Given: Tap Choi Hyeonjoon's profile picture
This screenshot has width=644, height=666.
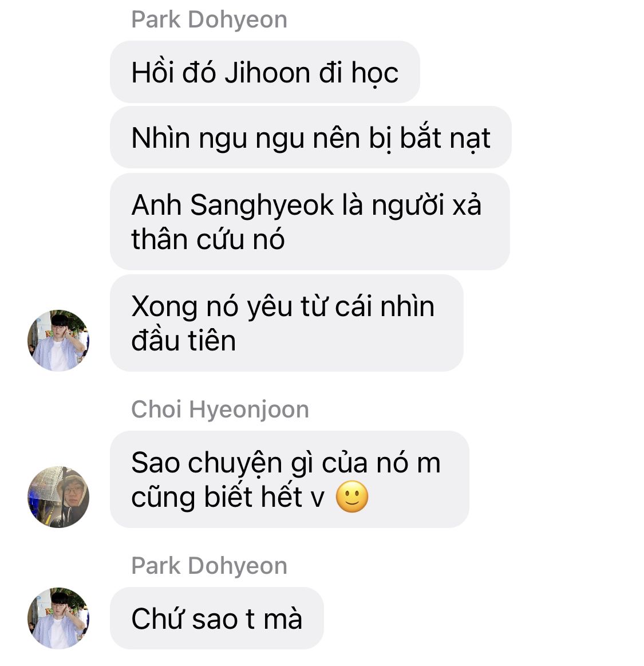Looking at the screenshot, I should pos(58,496).
